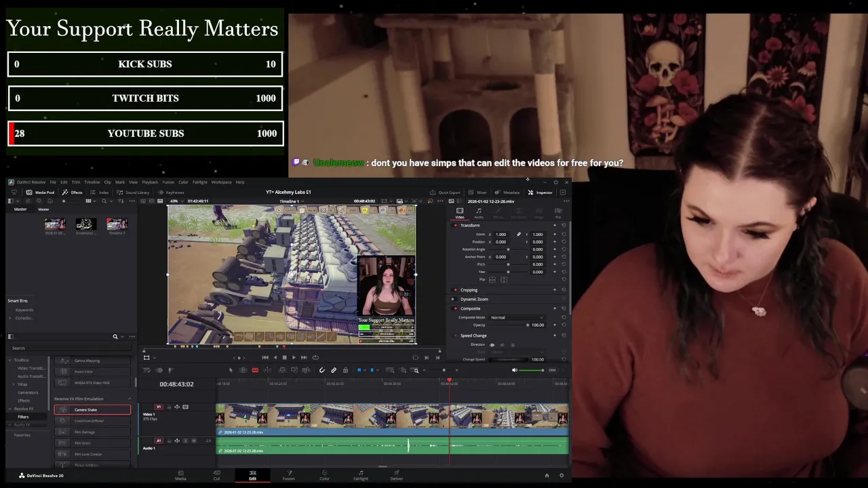Select the Camera Shake effect

coord(92,409)
